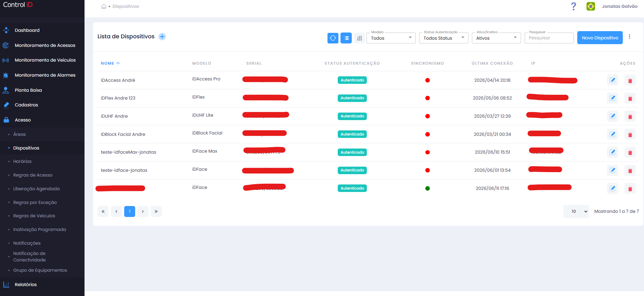
Task: Edit the iDAccess André device
Action: coord(613,80)
